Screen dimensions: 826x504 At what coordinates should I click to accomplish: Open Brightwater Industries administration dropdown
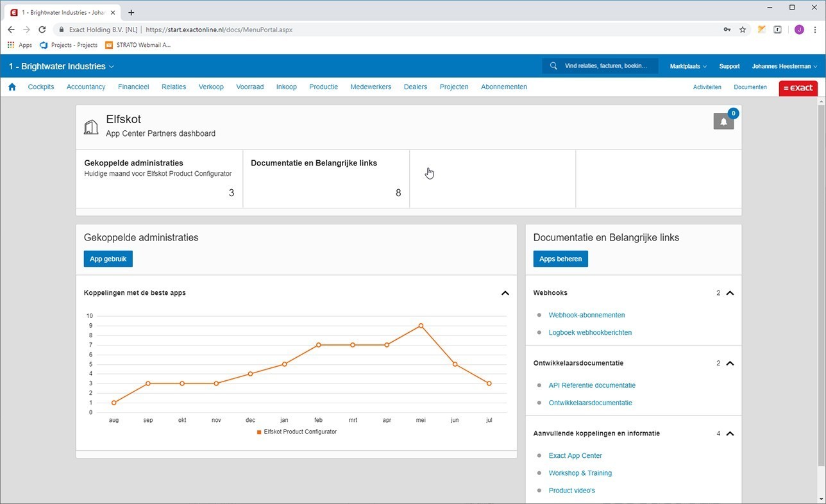coord(61,66)
